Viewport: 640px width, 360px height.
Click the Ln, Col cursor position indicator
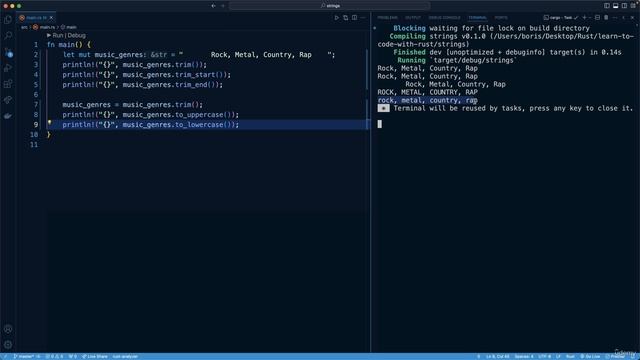[498, 356]
